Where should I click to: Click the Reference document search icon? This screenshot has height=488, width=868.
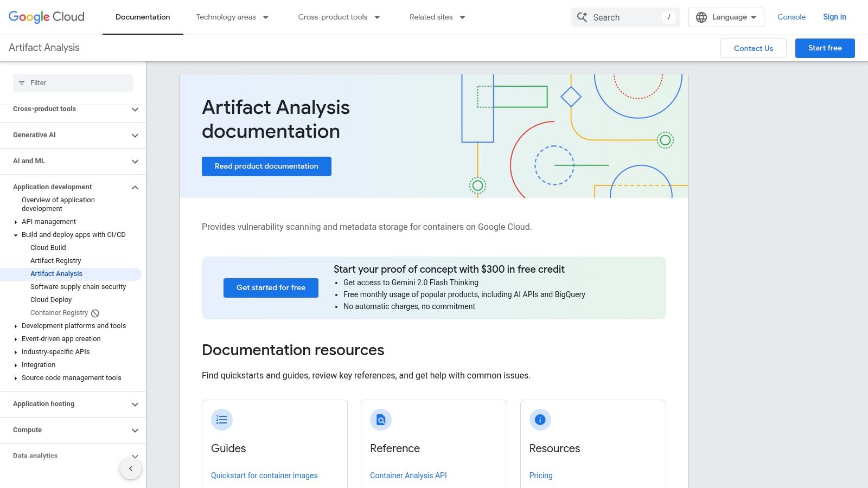pos(380,420)
